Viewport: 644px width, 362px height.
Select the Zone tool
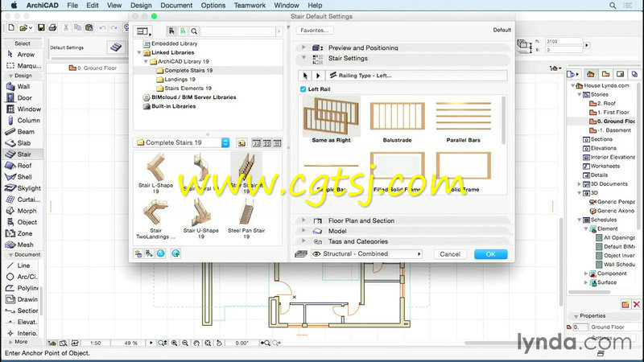[x=23, y=233]
